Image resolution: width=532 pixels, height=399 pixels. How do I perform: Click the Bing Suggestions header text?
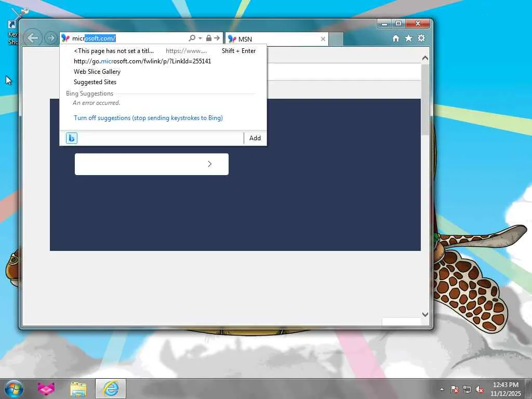[89, 94]
